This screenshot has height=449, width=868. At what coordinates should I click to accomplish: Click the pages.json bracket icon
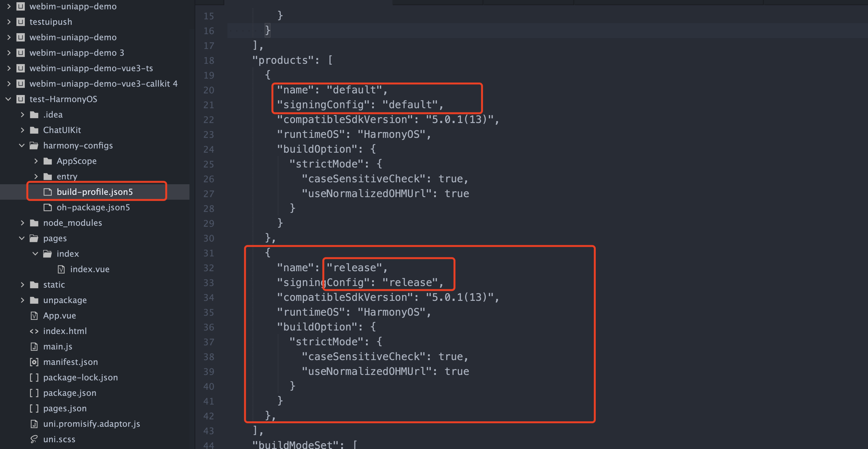click(x=34, y=409)
